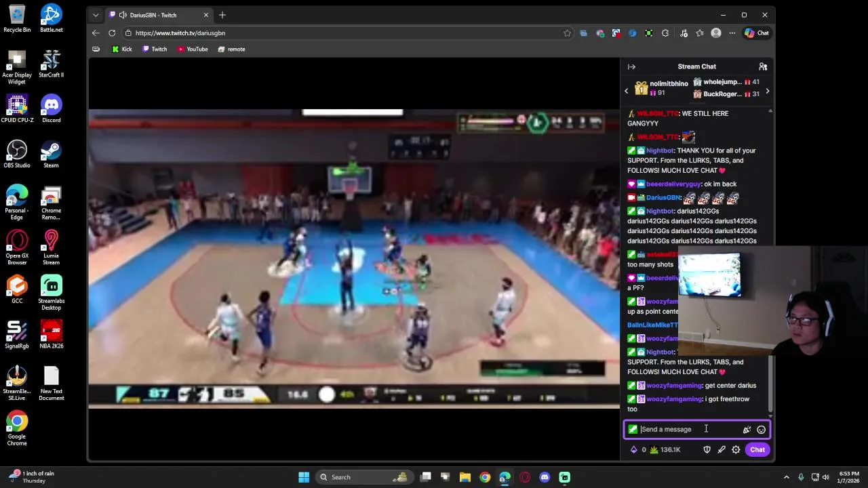The height and width of the screenshot is (488, 868).
Task: Show previous gift leaderboard entries
Action: (627, 91)
